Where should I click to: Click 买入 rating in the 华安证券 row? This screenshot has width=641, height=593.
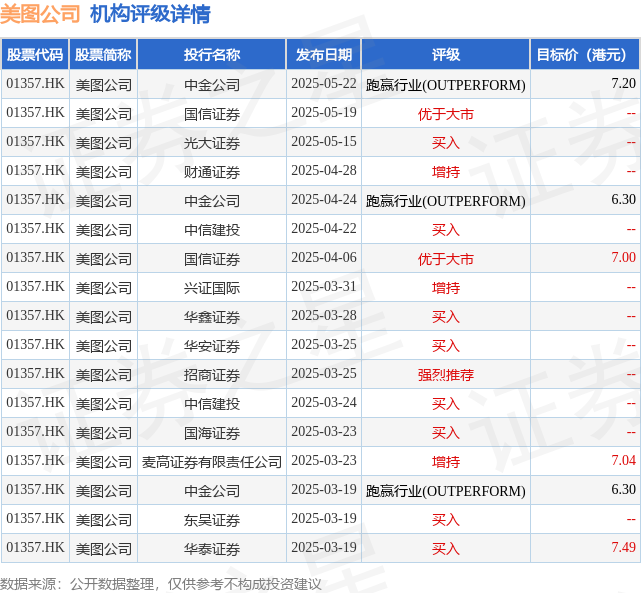[x=446, y=346]
